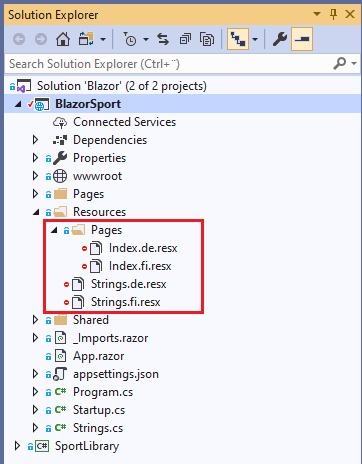The height and width of the screenshot is (464, 362).
Task: Expand the Properties node
Action: pyautogui.click(x=35, y=158)
